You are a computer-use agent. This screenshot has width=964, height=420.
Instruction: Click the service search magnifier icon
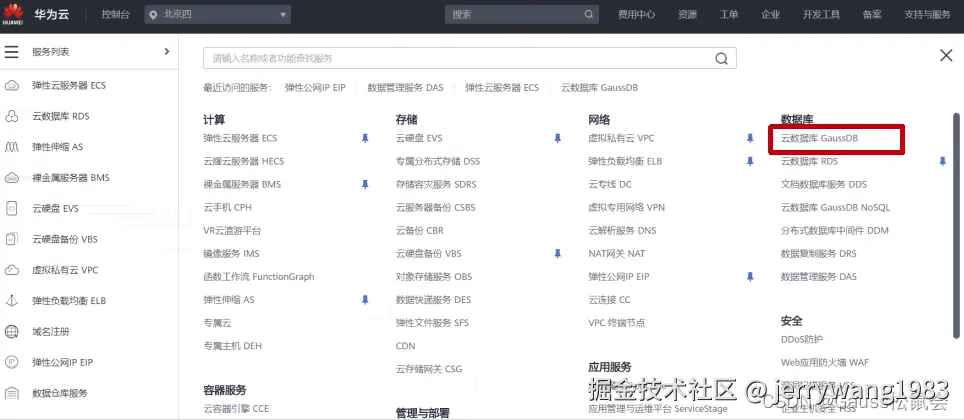721,58
